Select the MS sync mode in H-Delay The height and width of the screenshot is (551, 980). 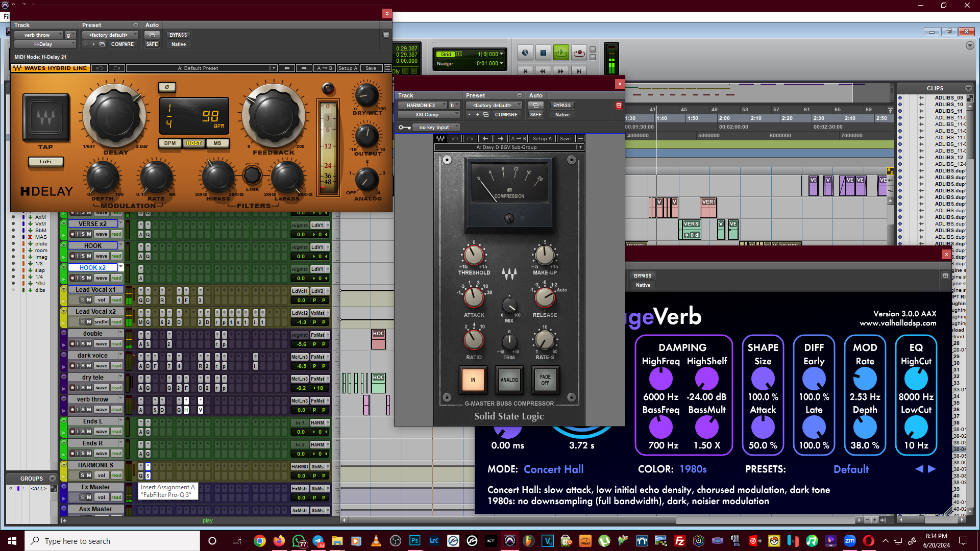point(217,143)
